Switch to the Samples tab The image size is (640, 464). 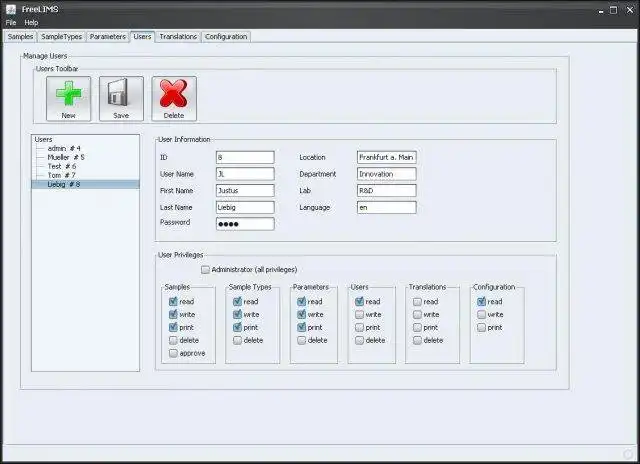(20, 37)
